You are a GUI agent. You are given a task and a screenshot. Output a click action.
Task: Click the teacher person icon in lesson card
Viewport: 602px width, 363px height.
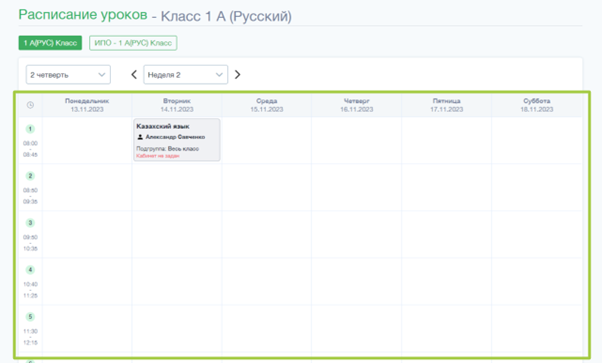[140, 137]
